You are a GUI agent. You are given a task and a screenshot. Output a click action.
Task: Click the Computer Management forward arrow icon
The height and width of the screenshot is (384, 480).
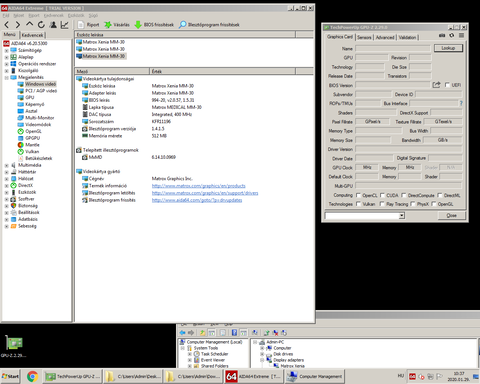(191, 333)
